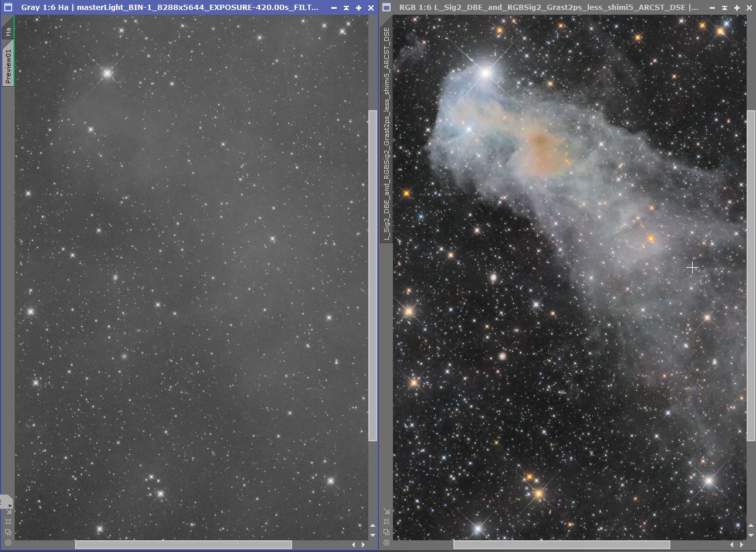The width and height of the screenshot is (756, 552).
Task: Close the Ha masterLight window
Action: 371,8
